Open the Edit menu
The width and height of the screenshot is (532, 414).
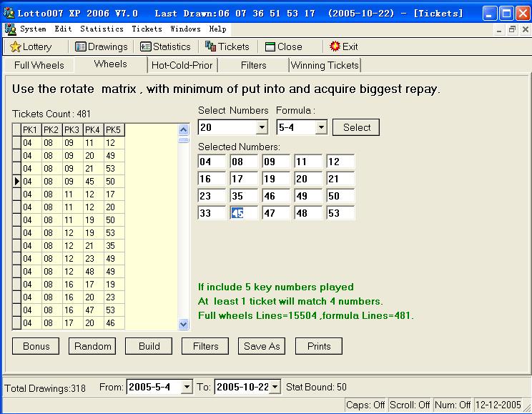63,29
